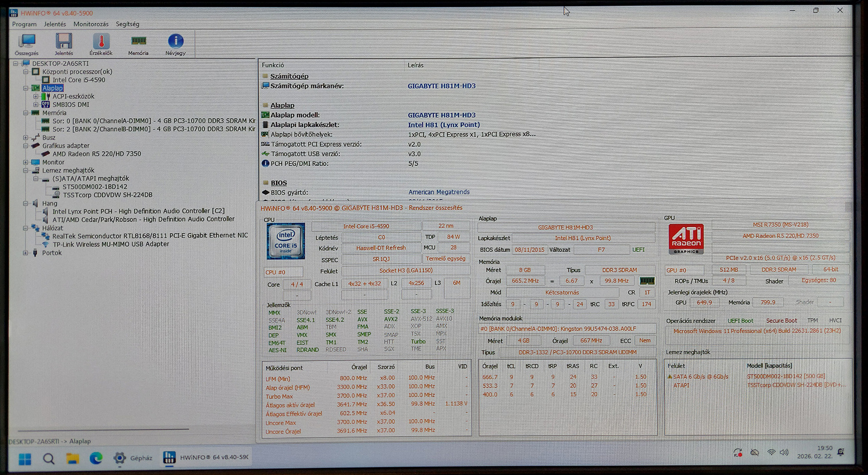Collapse the Hálózat branch
This screenshot has height=475, width=868.
coord(26,228)
